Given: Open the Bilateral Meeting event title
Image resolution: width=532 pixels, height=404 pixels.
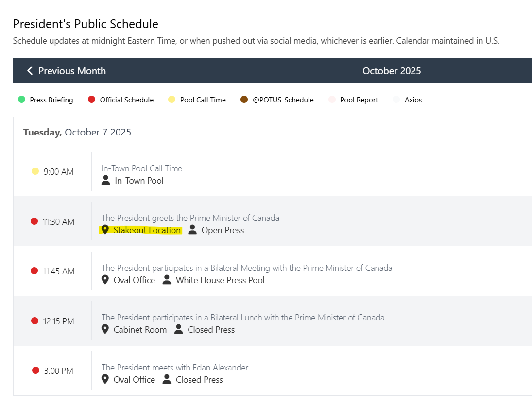Looking at the screenshot, I should coord(246,268).
